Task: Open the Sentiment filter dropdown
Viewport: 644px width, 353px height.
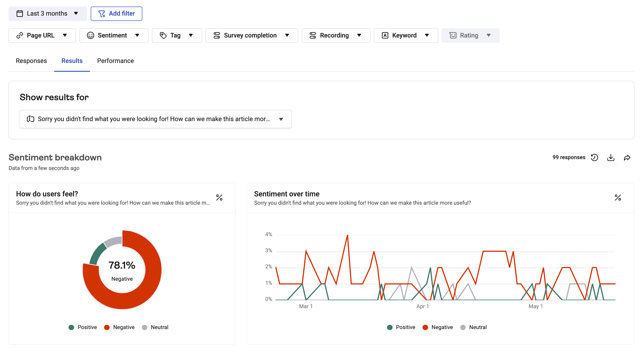Action: tap(114, 36)
